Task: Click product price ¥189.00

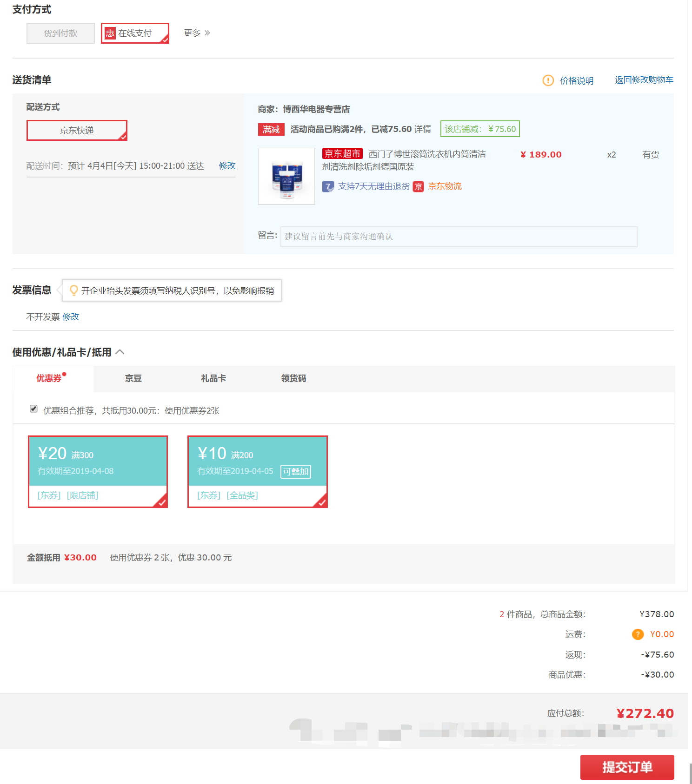Action: pos(541,155)
